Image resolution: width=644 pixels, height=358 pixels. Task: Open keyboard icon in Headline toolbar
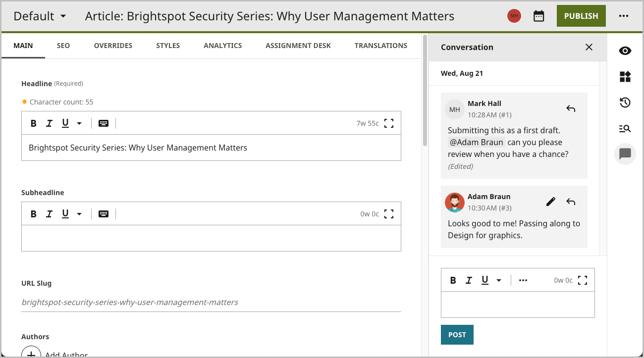(x=104, y=123)
